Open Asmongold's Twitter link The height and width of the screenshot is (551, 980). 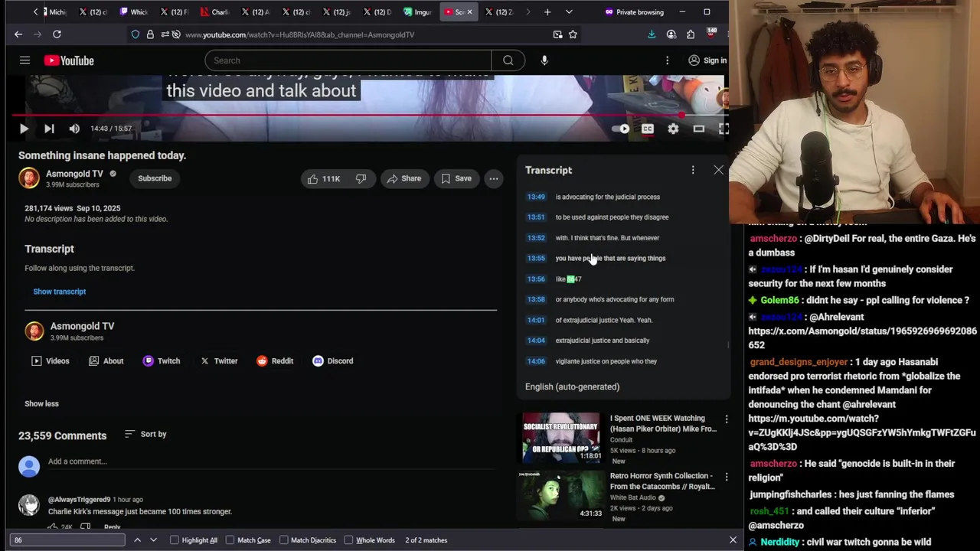click(x=219, y=361)
